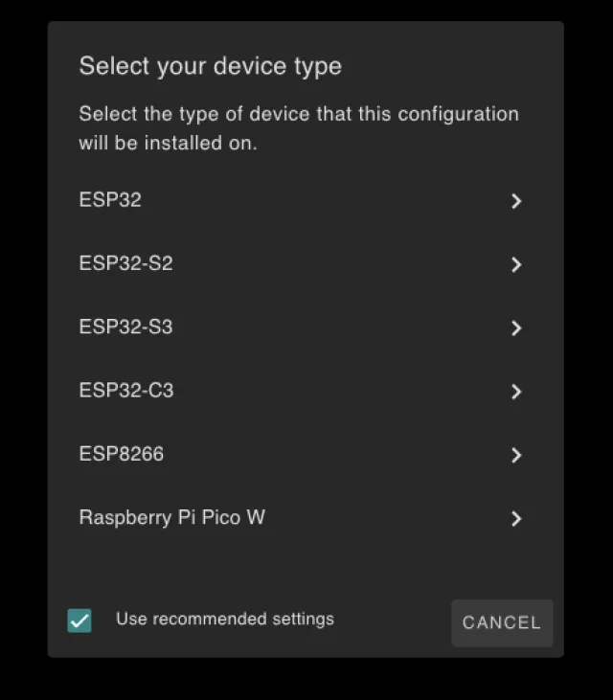613x700 pixels.
Task: Click the Raspberry Pi Pico W chevron
Action: (x=516, y=518)
